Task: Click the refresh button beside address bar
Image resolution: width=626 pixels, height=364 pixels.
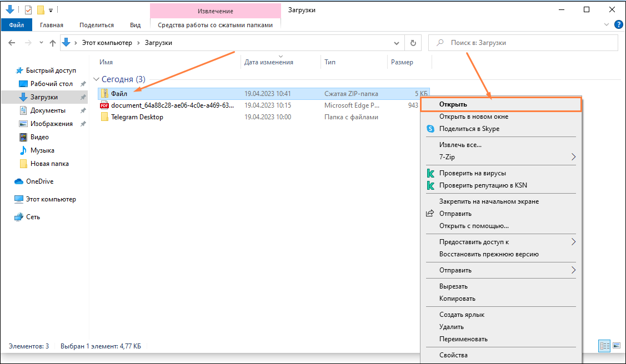Action: click(413, 43)
